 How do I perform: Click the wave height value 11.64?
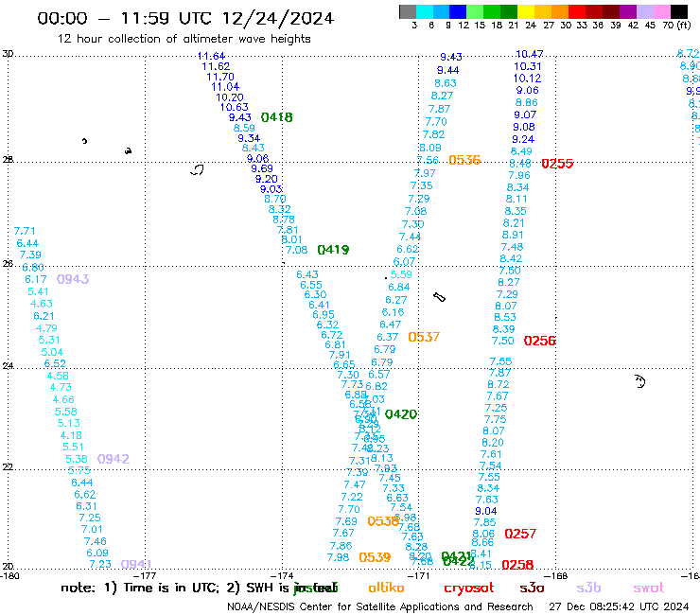pos(211,56)
